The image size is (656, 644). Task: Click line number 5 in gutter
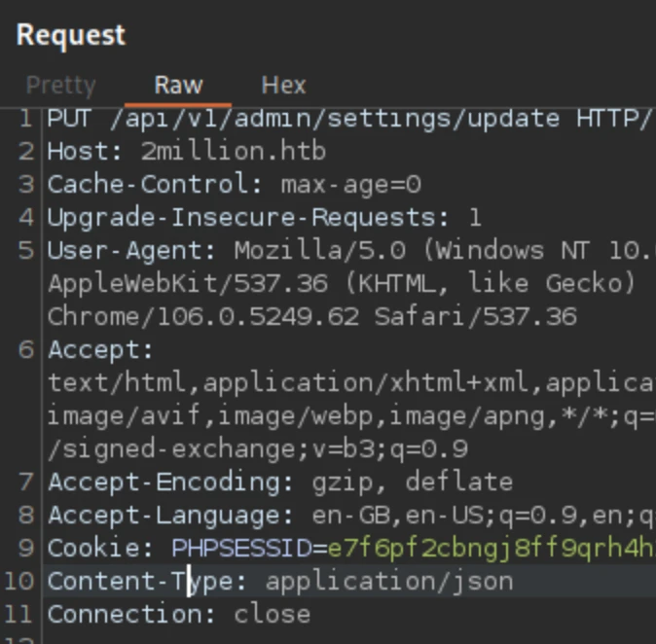tap(25, 250)
